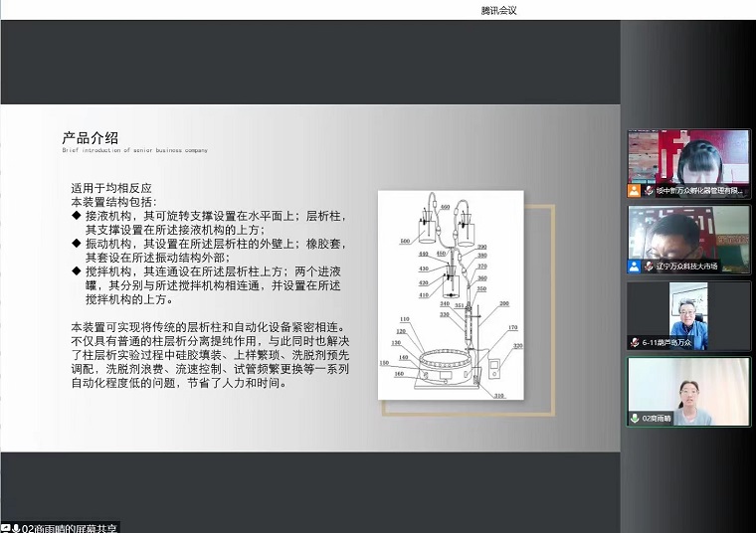
Task: Select the 辽宁万众科技大市场 video thumbnail
Action: (x=688, y=240)
